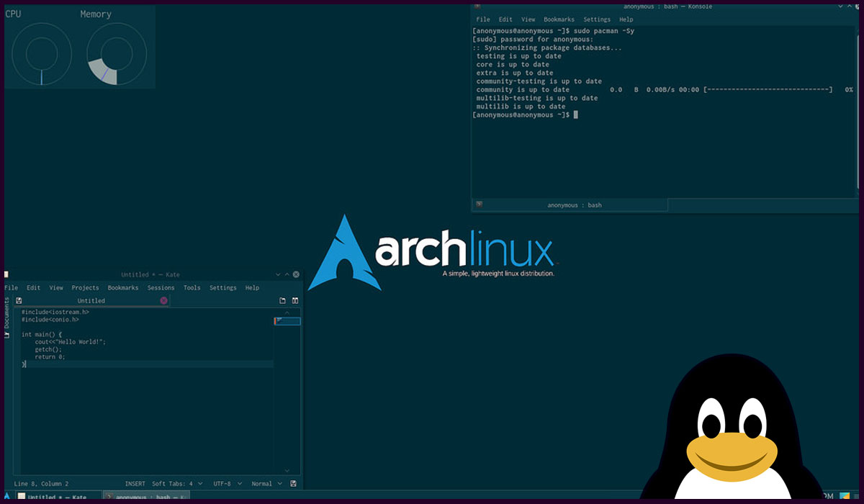Click the 'multilib-testing is up to date' terminal line
Viewport: 864px width, 504px height.
[536, 98]
